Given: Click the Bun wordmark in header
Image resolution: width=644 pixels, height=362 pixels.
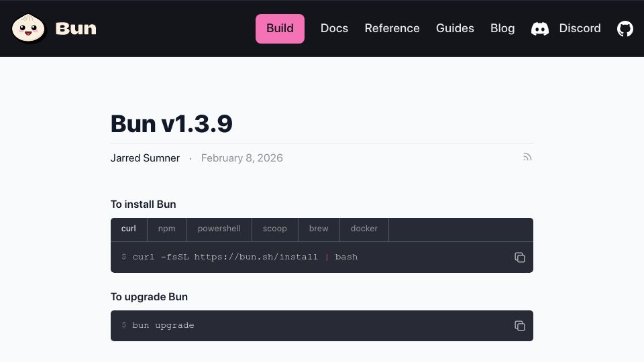Looking at the screenshot, I should click(76, 29).
